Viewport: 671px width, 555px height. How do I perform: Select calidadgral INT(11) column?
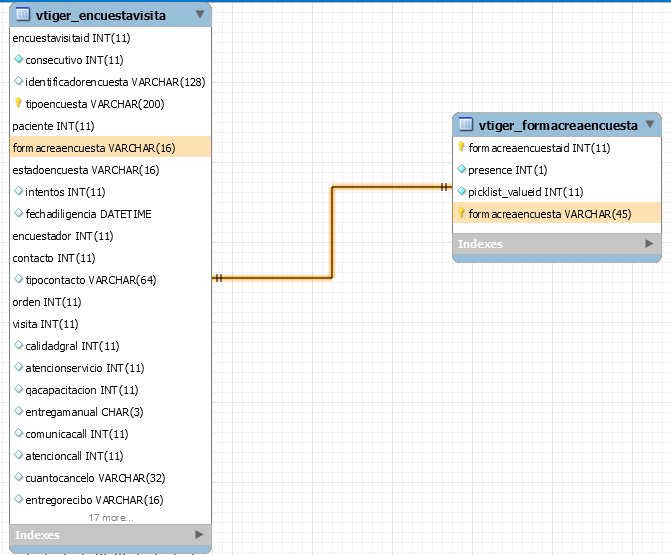110,346
